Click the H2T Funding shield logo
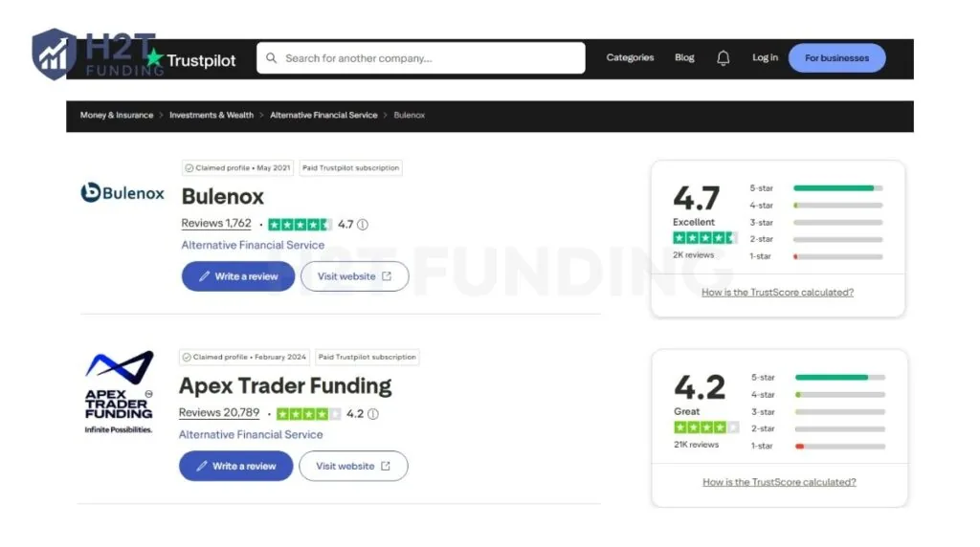The image size is (980, 547). 54,55
